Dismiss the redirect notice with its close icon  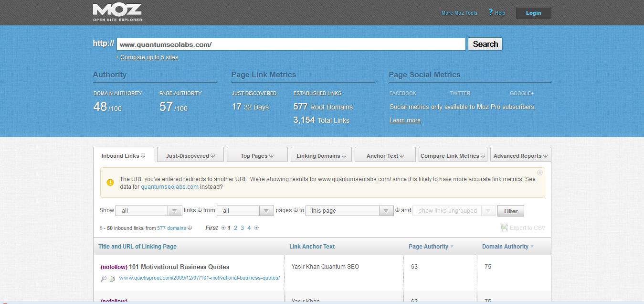[x=540, y=173]
